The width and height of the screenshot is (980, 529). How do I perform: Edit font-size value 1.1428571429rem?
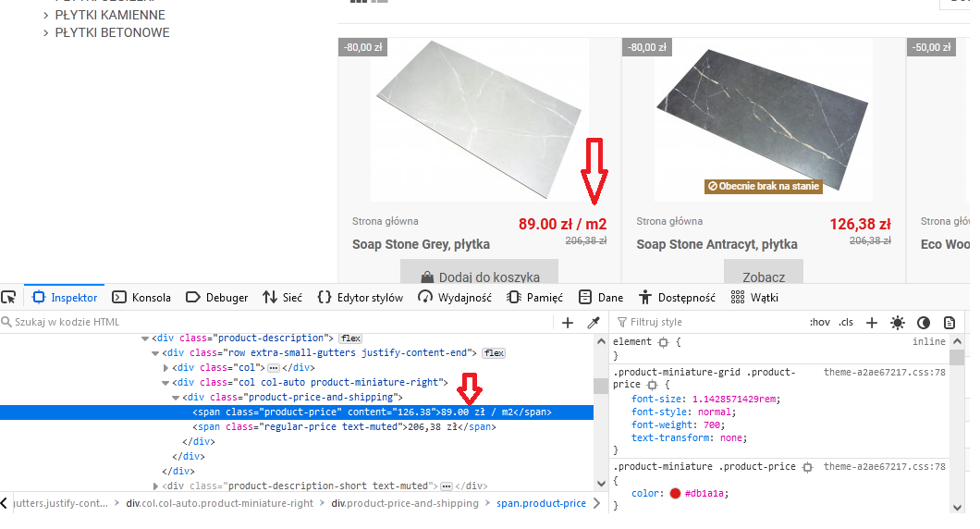click(x=736, y=399)
